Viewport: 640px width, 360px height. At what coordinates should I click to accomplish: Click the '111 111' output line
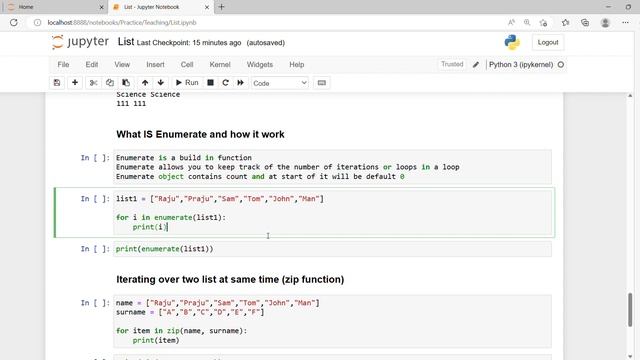point(131,104)
